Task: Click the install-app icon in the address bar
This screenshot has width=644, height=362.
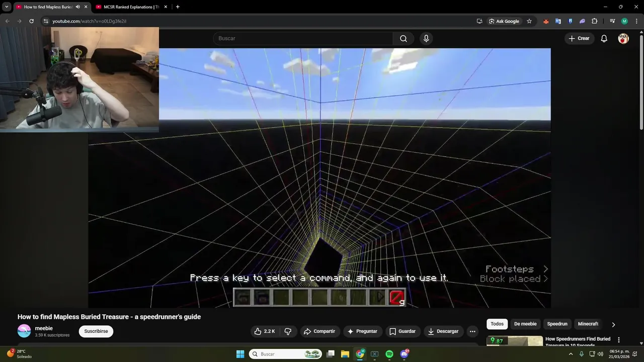Action: (479, 21)
